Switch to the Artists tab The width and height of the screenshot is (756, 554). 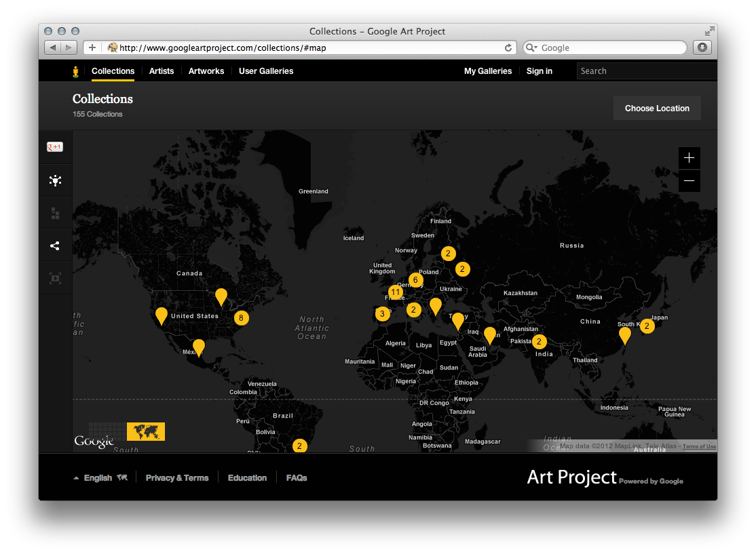(162, 71)
